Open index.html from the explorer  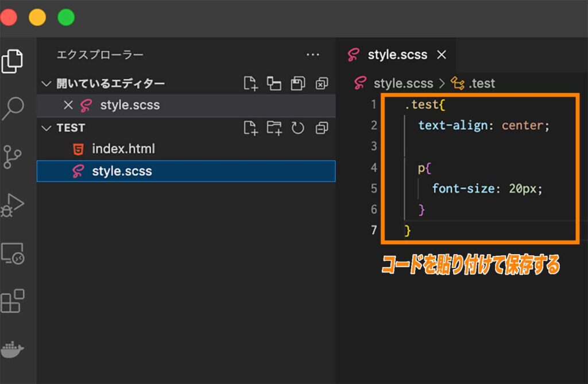[124, 149]
